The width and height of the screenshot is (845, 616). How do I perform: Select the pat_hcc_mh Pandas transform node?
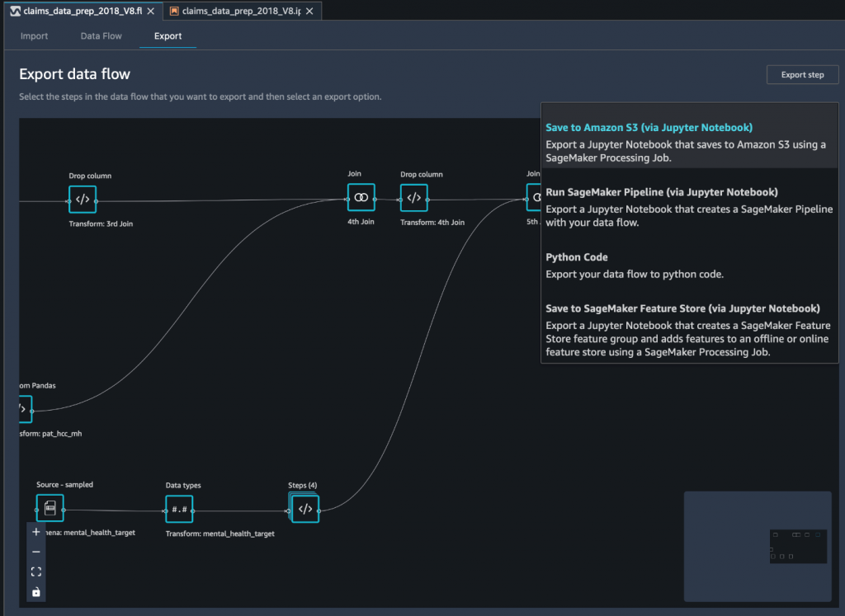tap(25, 408)
